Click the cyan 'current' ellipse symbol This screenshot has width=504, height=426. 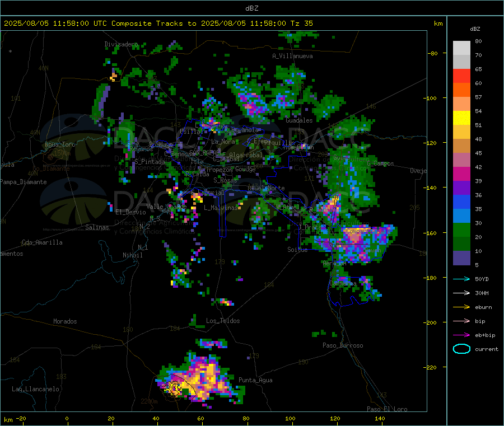461,349
